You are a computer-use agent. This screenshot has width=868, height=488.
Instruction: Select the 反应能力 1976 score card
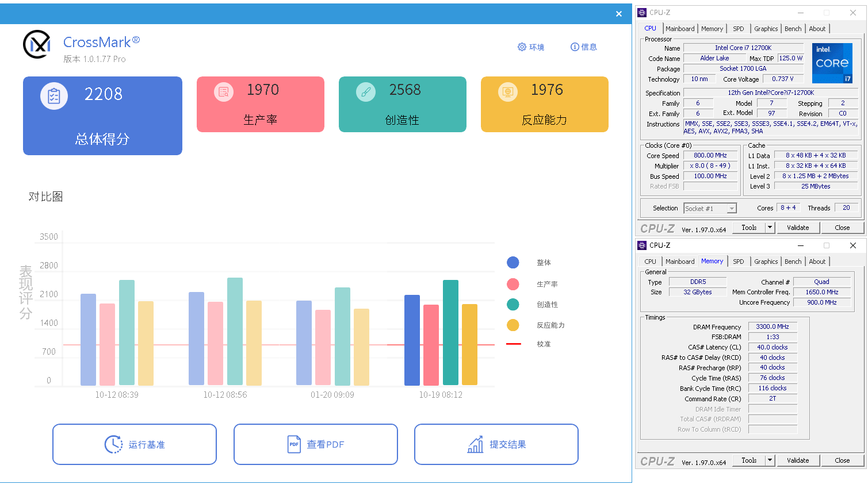tap(545, 104)
